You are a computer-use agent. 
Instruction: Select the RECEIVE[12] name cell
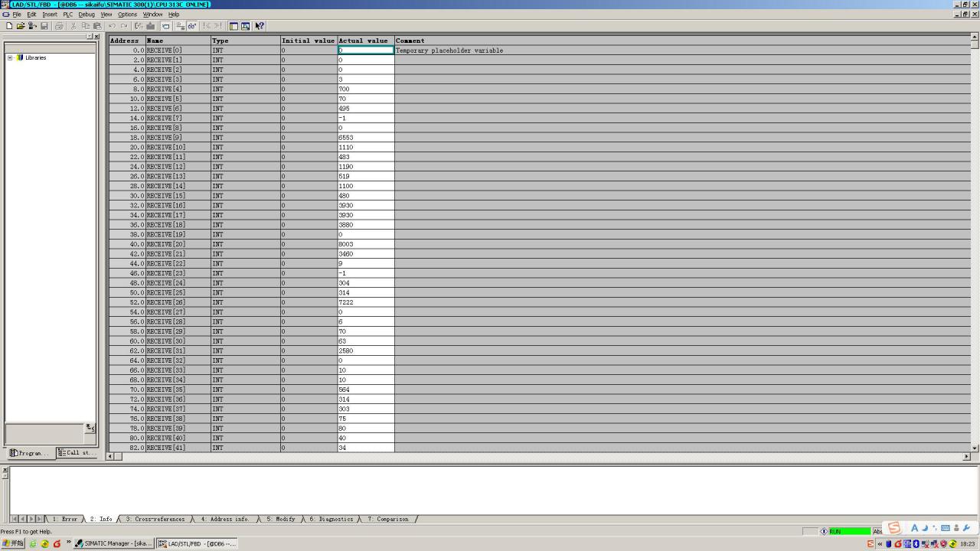point(178,167)
